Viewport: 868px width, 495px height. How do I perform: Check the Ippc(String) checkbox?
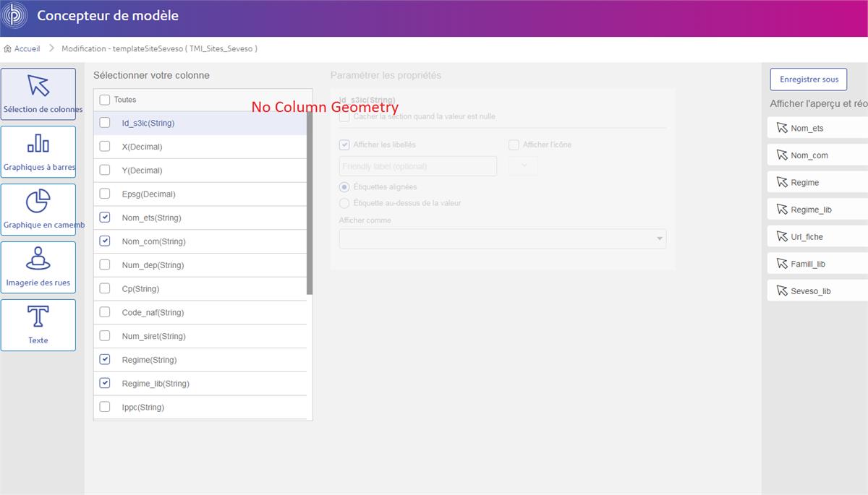point(105,407)
